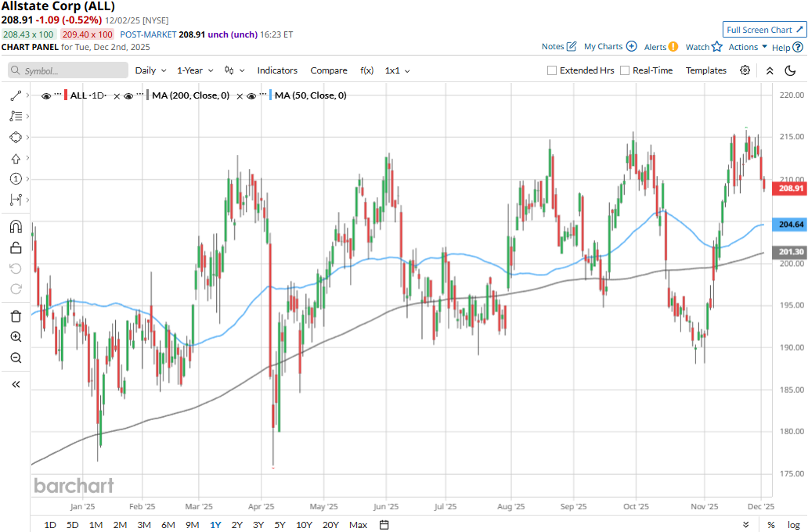
Task: Expand the shapes tool options
Action: [27, 138]
